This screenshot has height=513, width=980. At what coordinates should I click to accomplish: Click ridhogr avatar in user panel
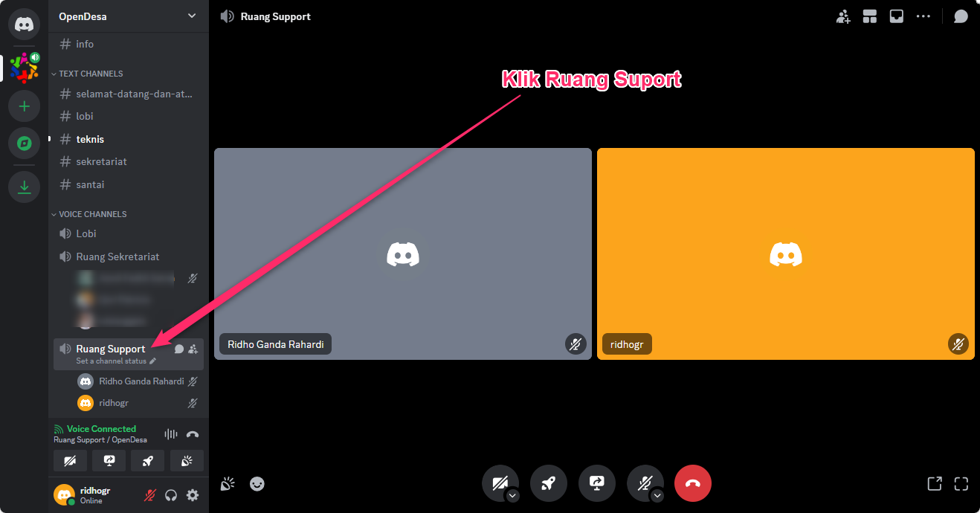(x=64, y=495)
